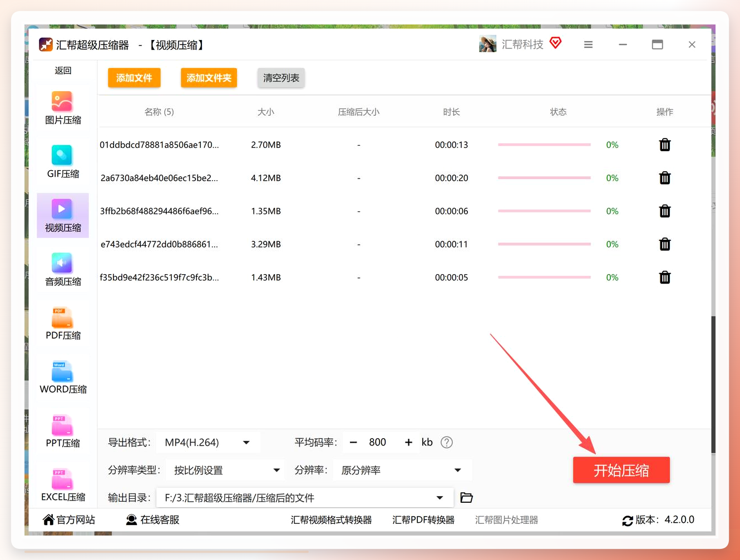Open the 汇帮PDF转换器 link

tap(423, 520)
